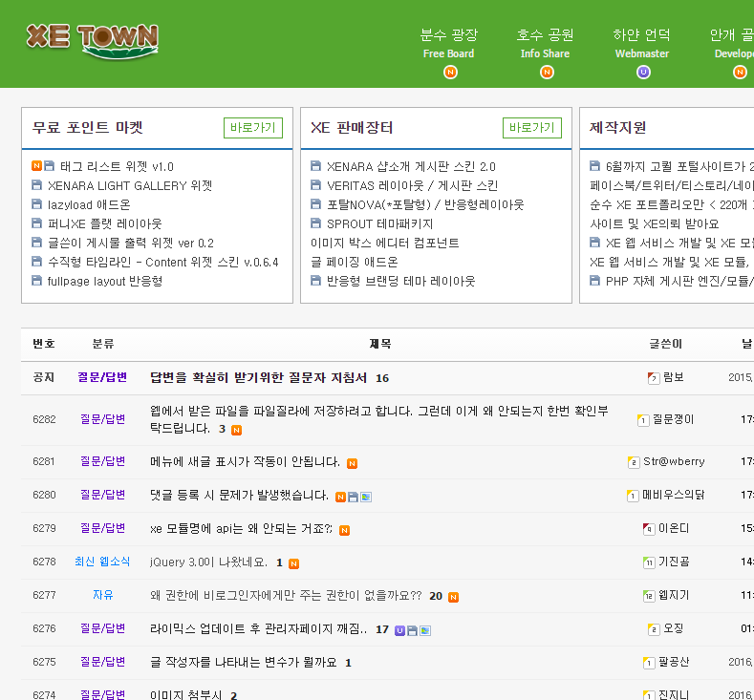754x700 pixels.
Task: Open author profile 메비우스의닭
Action: point(673,495)
